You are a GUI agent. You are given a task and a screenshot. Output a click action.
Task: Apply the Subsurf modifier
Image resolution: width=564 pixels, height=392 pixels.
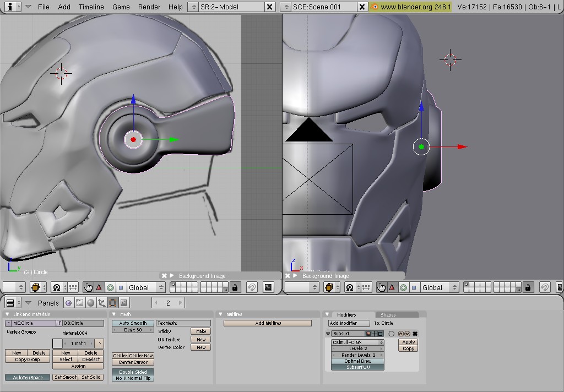point(408,342)
